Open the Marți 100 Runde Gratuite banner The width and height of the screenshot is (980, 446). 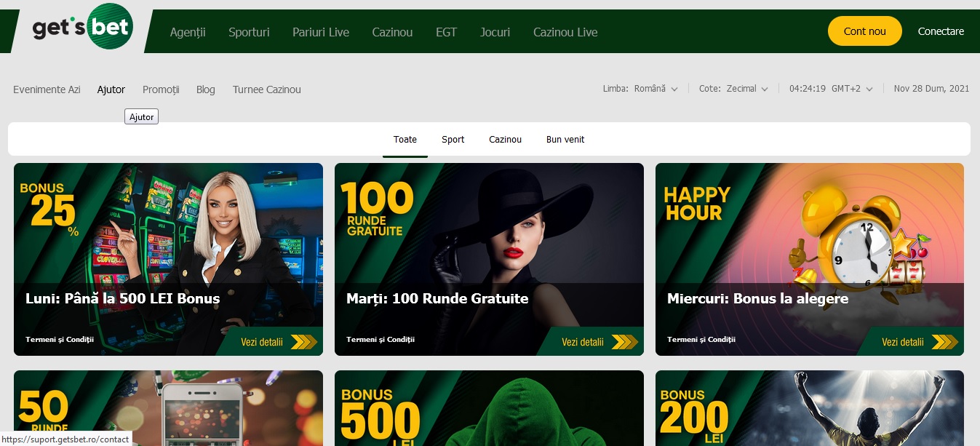pos(489,259)
